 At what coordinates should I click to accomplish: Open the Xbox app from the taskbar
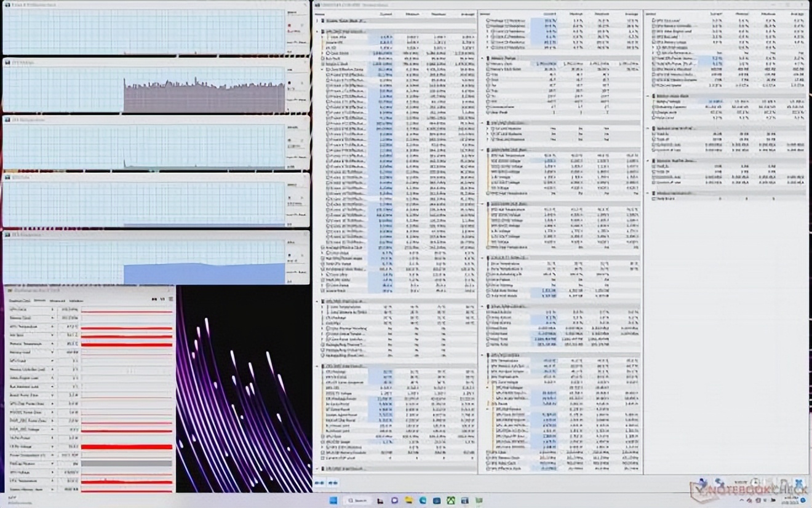tap(451, 501)
